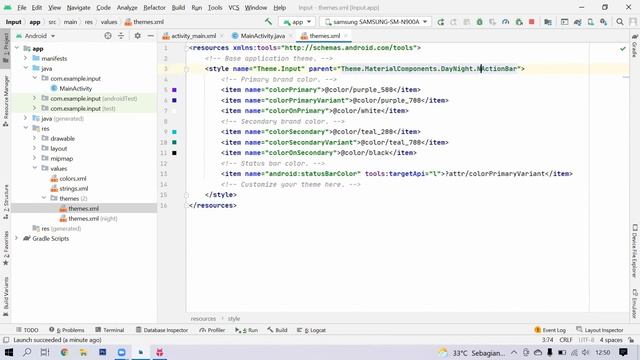Click the black color swatch in gutter
This screenshot has width=640, height=360.
click(174, 153)
